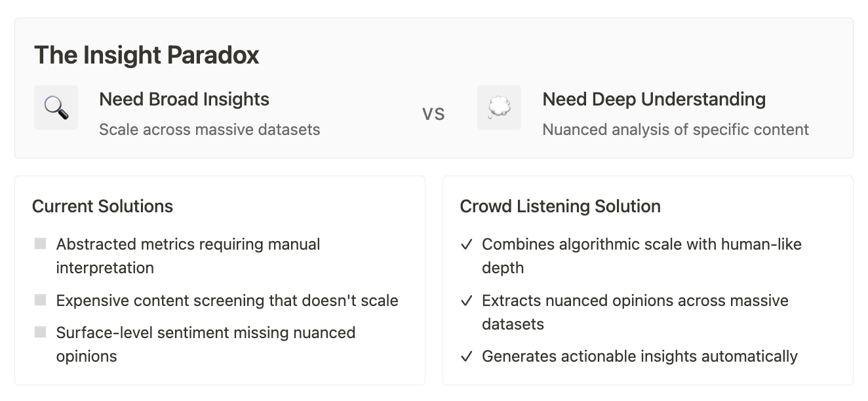868x401 pixels.
Task: Click the magnifying glass icon
Action: pyautogui.click(x=56, y=107)
